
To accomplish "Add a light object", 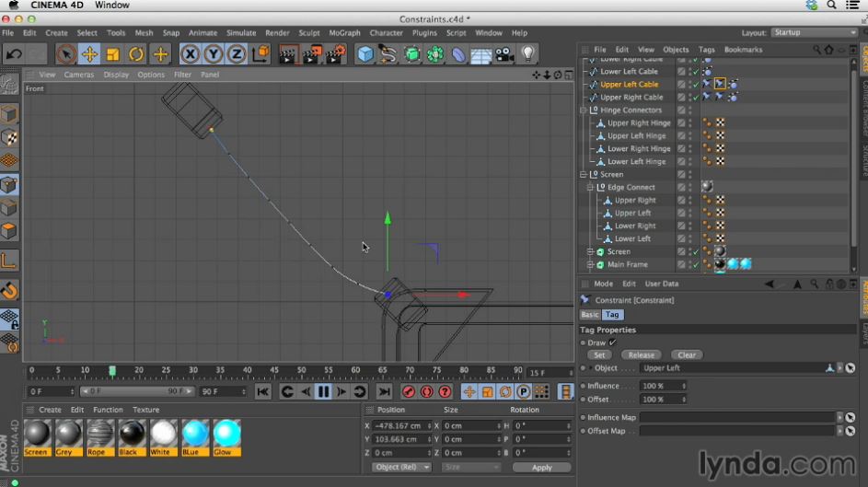I will pyautogui.click(x=528, y=54).
